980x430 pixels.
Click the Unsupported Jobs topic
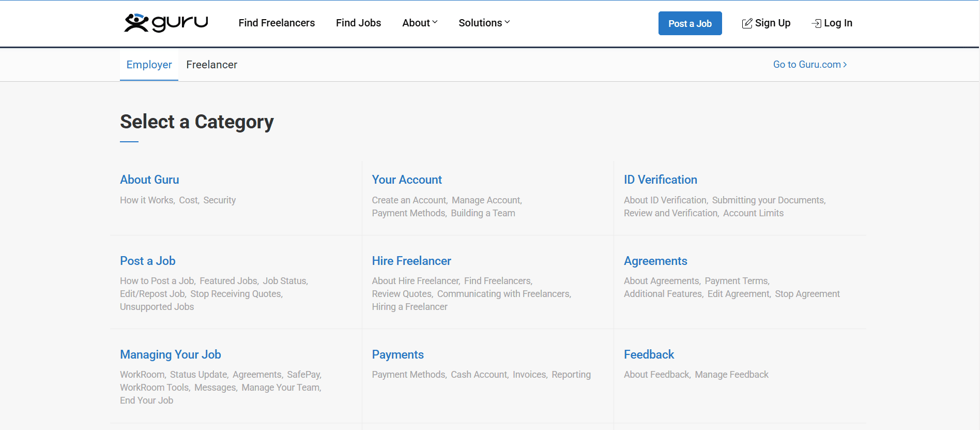(x=157, y=307)
